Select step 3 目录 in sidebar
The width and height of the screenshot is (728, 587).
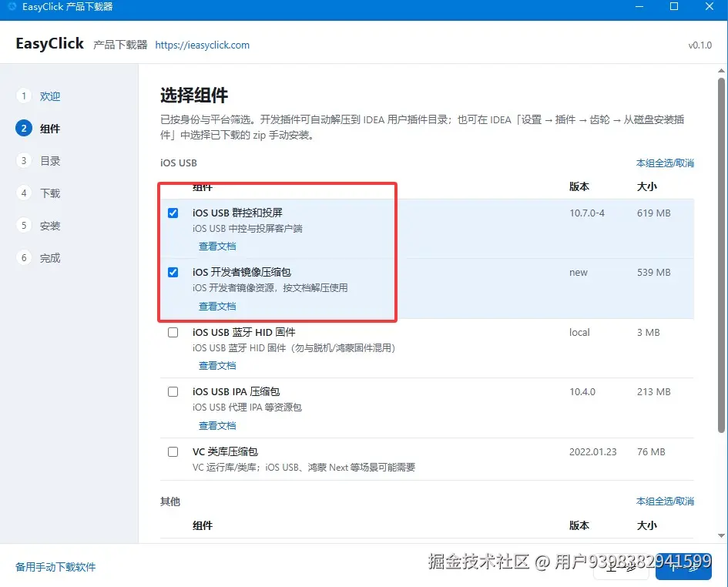coord(39,161)
